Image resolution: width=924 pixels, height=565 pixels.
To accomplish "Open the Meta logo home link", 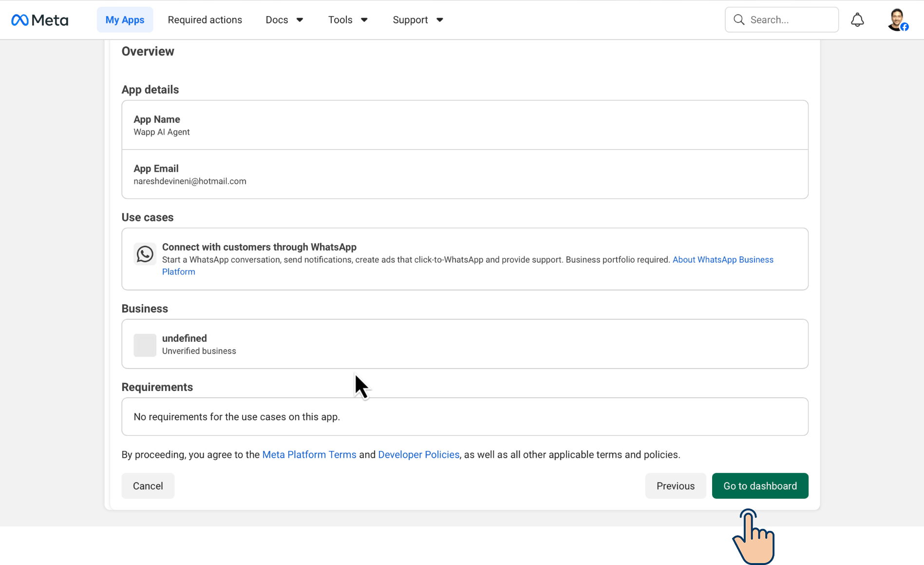I will (x=40, y=20).
